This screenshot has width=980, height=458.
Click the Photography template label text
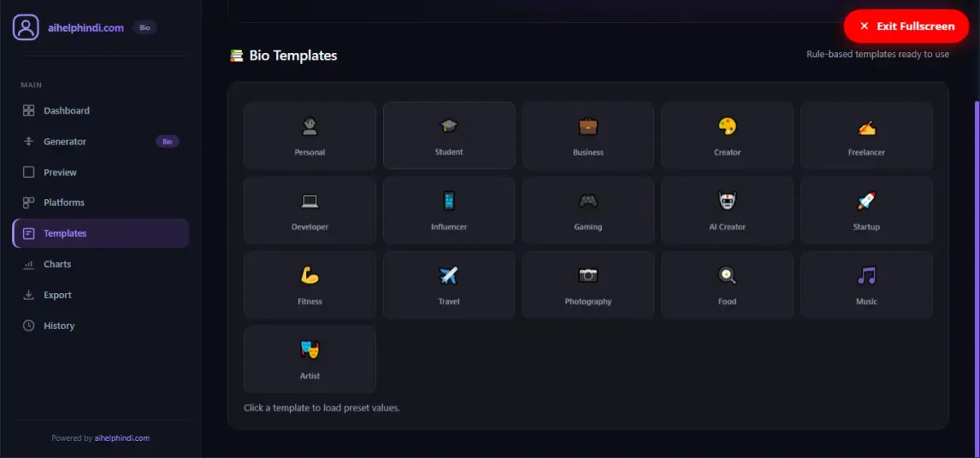pos(588,301)
